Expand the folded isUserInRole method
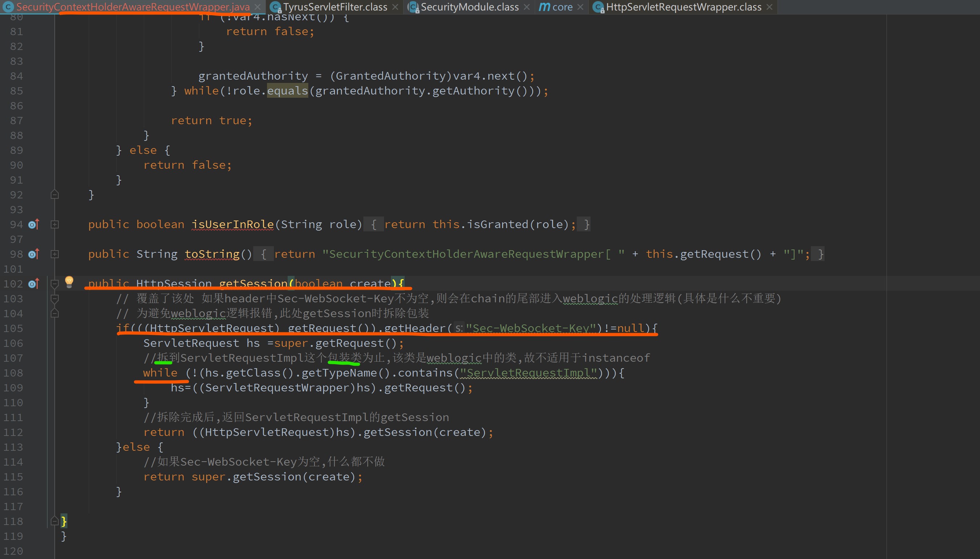Viewport: 980px width, 559px height. (x=55, y=224)
